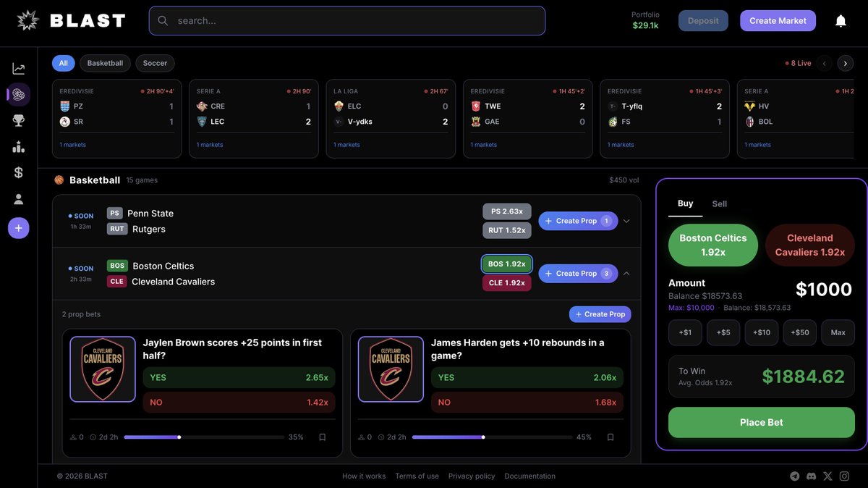The height and width of the screenshot is (488, 868).
Task: Open 1 markets link on CRE match
Action: (x=210, y=145)
